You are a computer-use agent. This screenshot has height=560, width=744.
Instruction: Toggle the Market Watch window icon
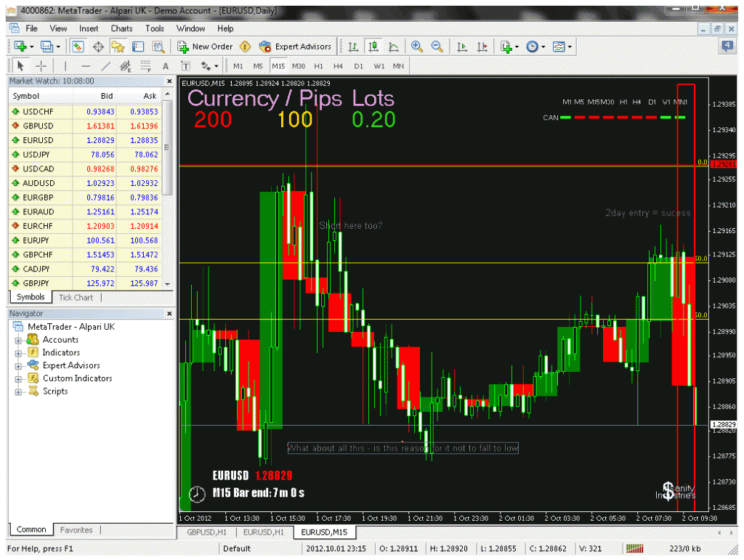point(78,46)
